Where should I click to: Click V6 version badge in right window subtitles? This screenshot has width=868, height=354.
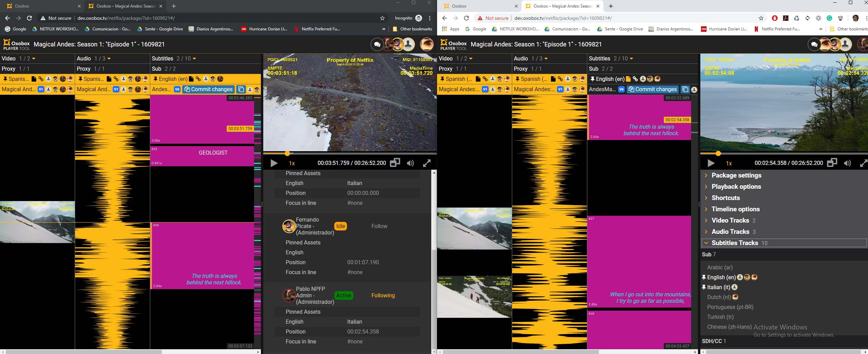tap(621, 89)
